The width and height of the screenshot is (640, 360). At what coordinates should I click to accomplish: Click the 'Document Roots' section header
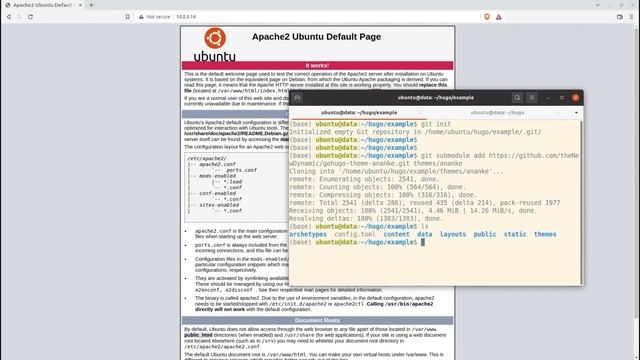point(318,320)
